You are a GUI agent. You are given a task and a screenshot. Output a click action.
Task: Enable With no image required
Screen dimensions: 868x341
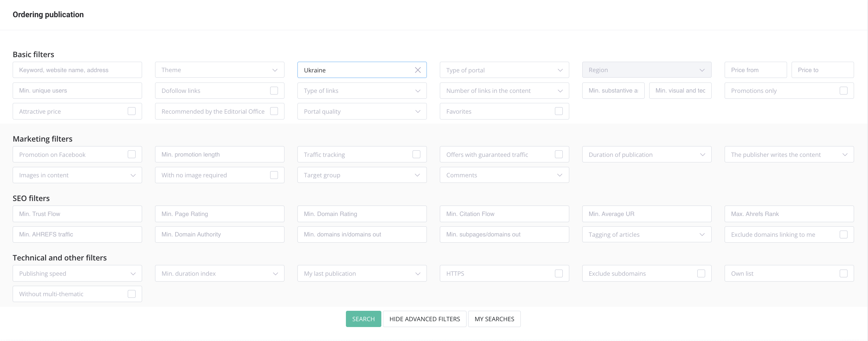pyautogui.click(x=274, y=175)
